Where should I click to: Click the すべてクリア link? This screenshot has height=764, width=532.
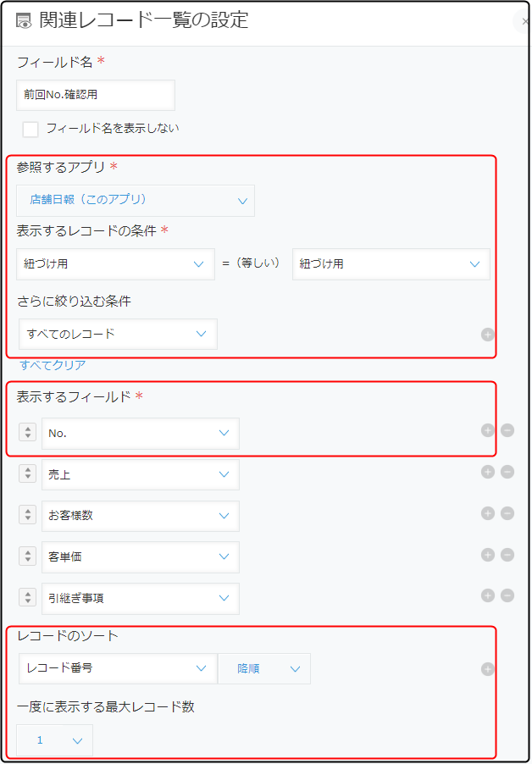coord(53,365)
